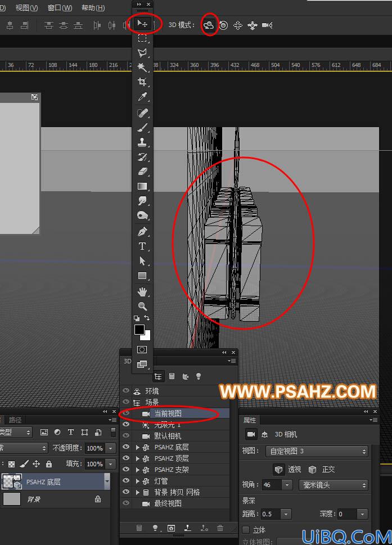392x545 pixels.
Task: Select the Zoom tool
Action: coord(142,306)
